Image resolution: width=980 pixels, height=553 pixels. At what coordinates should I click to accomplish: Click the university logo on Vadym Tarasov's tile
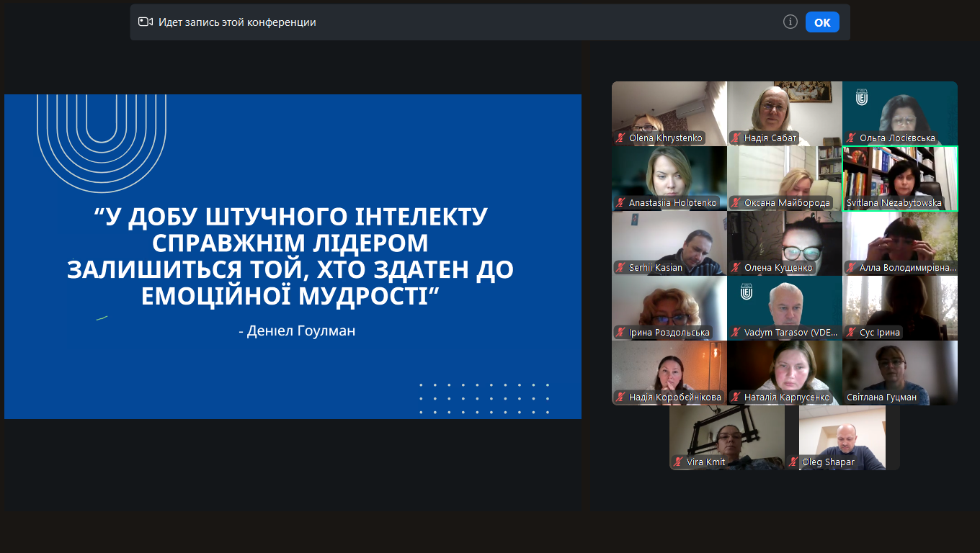point(746,291)
